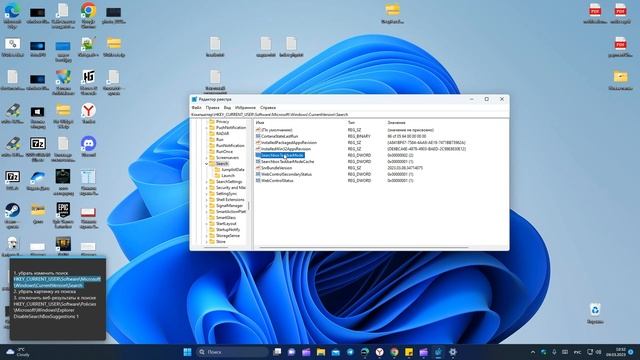Open the Избранное menu
The height and width of the screenshot is (360, 640).
point(245,108)
